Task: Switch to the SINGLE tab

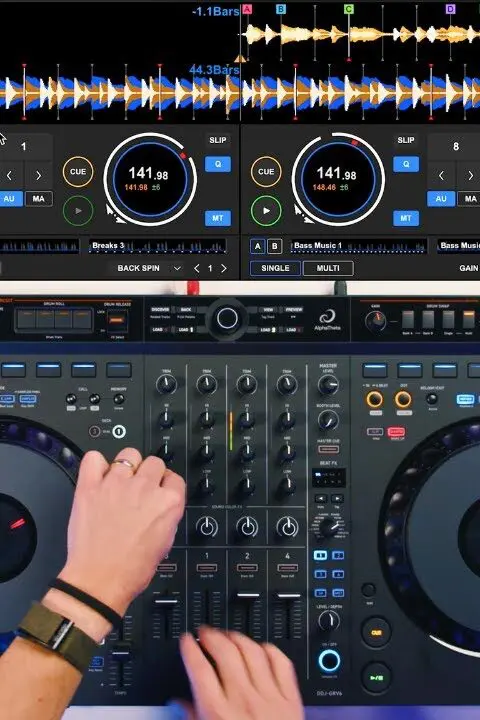Action: [275, 268]
